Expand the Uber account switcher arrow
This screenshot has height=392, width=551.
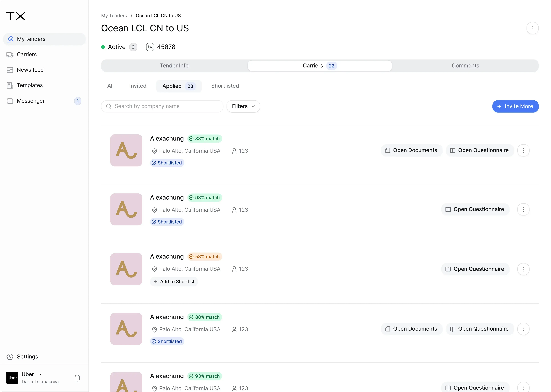coord(40,374)
